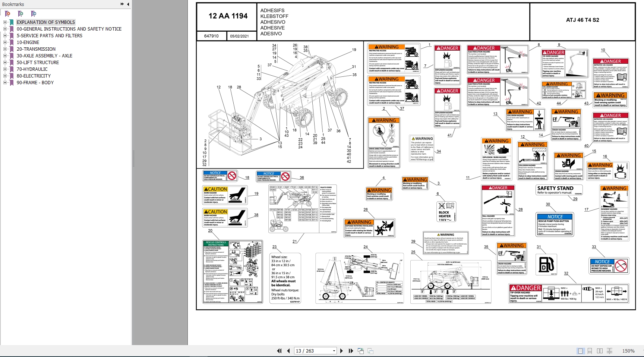Expand the 70-HYDRAULIC tree node
The image size is (644, 357).
click(5, 69)
